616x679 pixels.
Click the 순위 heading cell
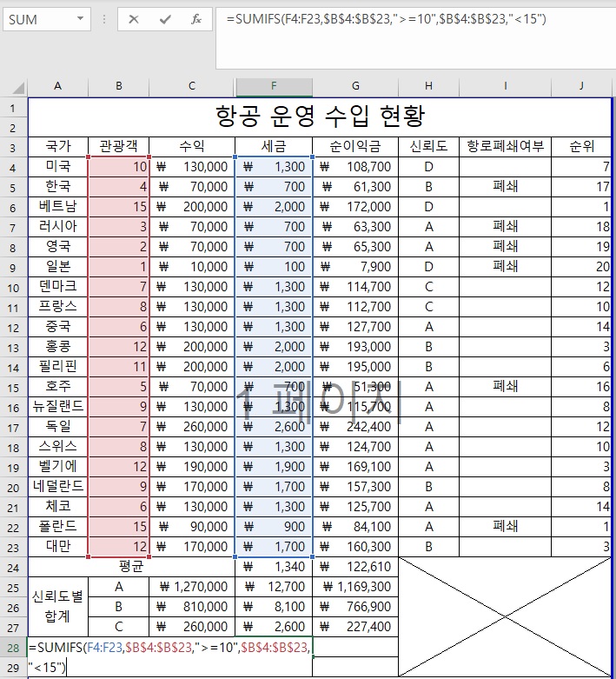581,147
